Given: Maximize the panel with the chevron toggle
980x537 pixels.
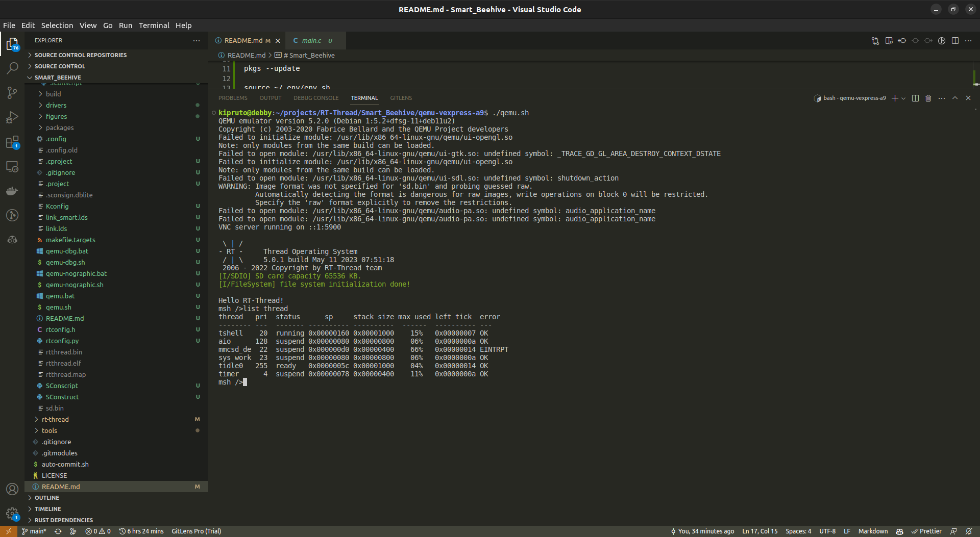Looking at the screenshot, I should (954, 98).
